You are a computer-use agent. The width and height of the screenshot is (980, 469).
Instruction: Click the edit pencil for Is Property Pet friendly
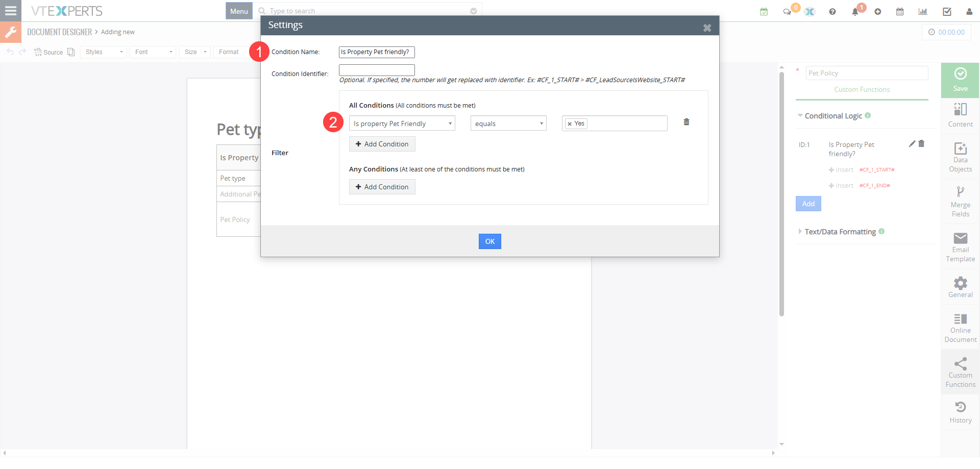point(912,144)
